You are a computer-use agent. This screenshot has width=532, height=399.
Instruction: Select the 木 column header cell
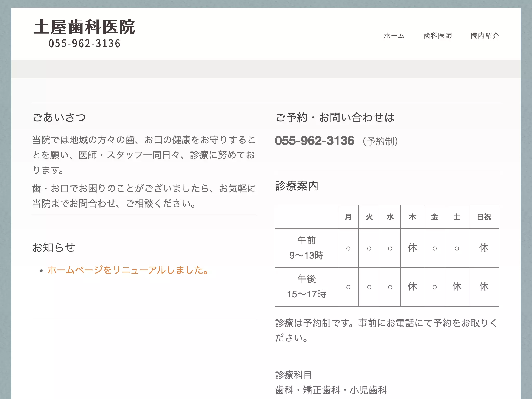tap(413, 217)
